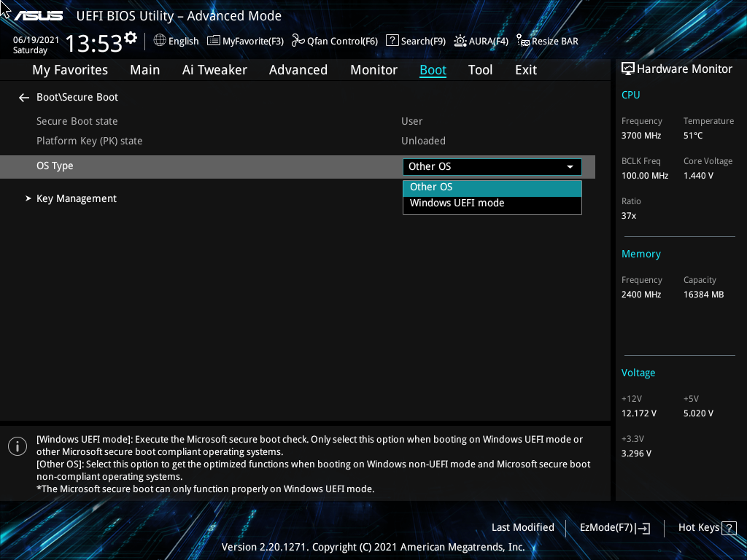
Task: Go back from the Secure Boot page
Action: pyautogui.click(x=23, y=97)
